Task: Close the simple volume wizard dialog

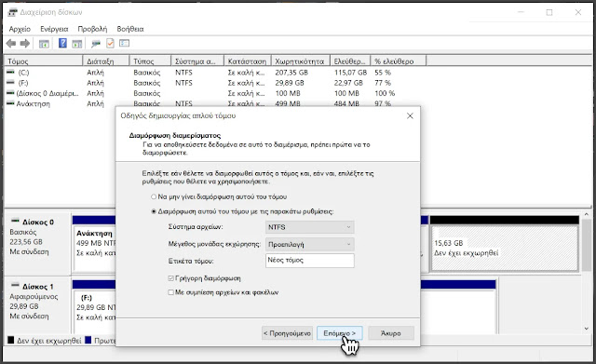Action: (x=410, y=115)
